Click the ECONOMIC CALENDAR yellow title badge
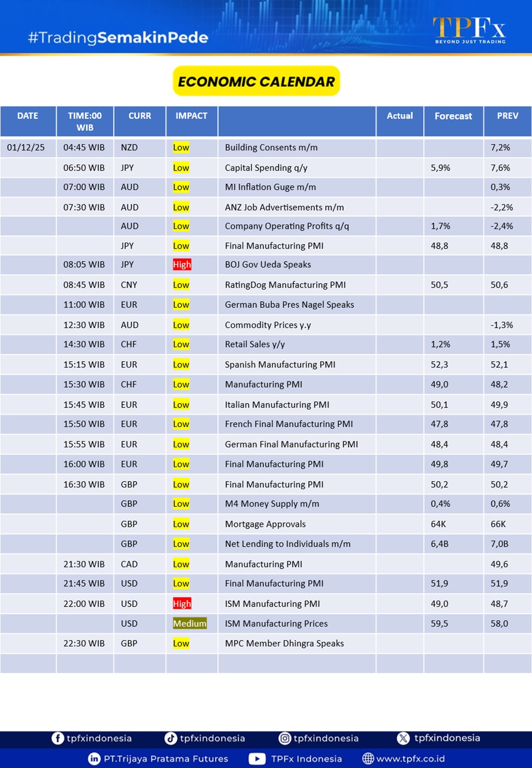The height and width of the screenshot is (768, 532). coord(256,81)
